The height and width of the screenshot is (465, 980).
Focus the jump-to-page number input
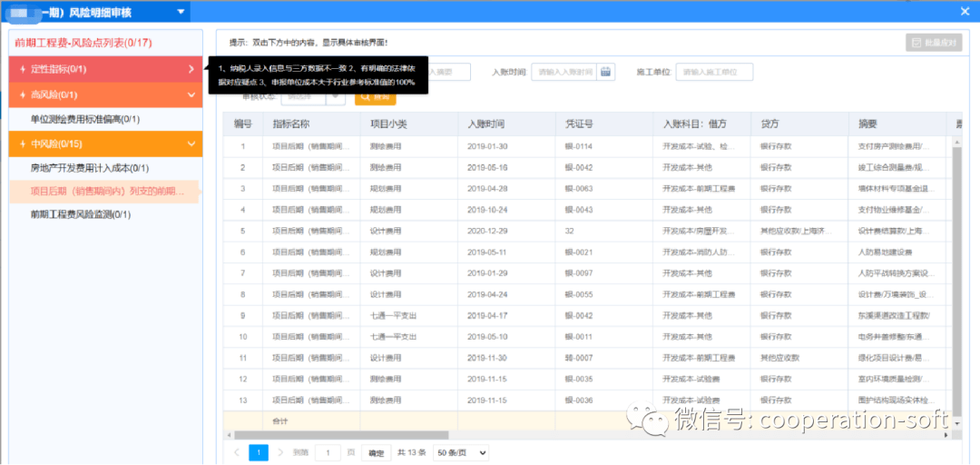pyautogui.click(x=328, y=452)
